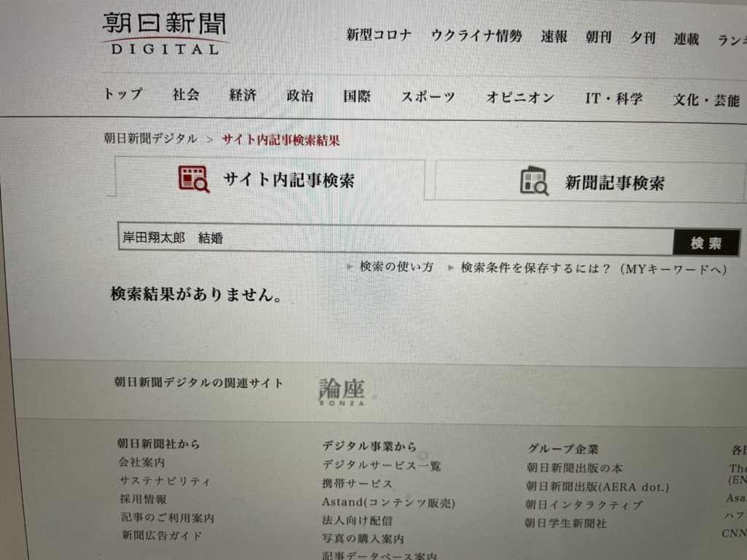This screenshot has height=560, width=747.
Task: Switch to the サイト内記事検索 tab
Action: click(270, 179)
